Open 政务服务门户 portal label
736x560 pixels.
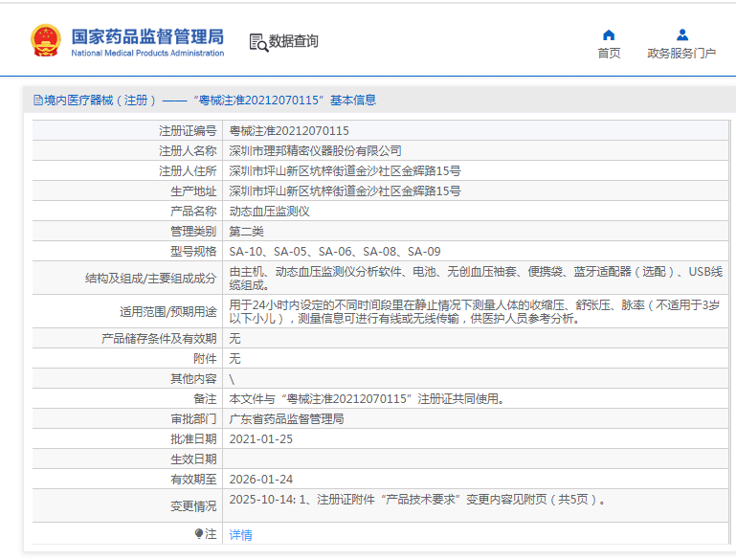[x=681, y=54]
